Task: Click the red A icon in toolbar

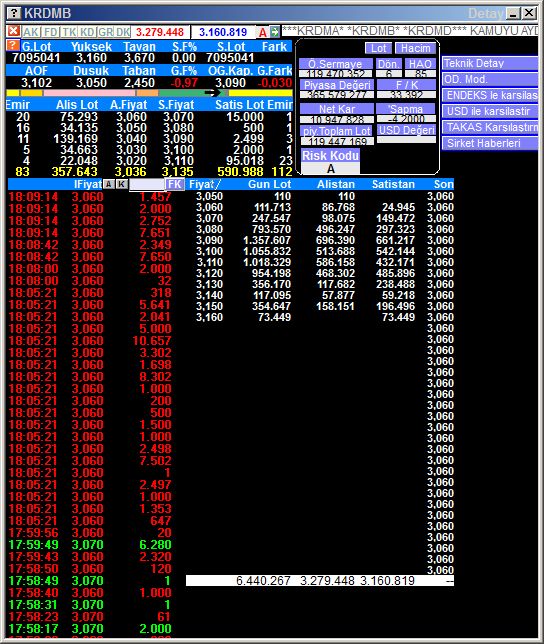Action: [263, 32]
